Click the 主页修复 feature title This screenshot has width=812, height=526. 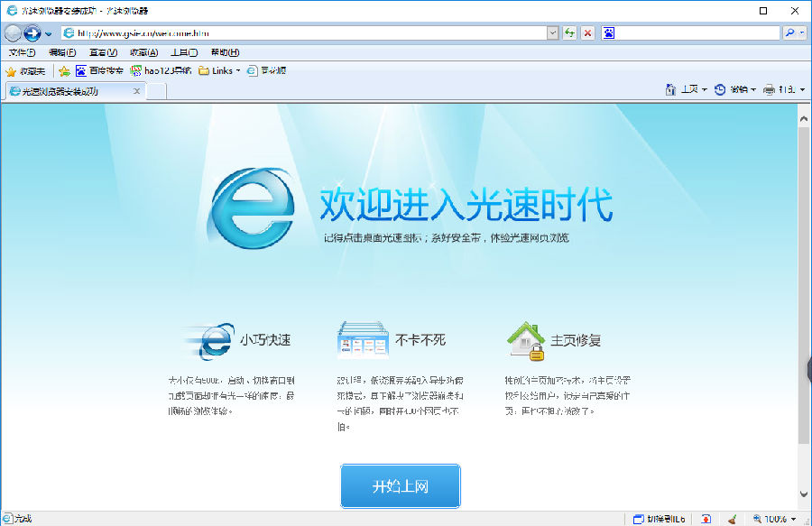tap(576, 340)
